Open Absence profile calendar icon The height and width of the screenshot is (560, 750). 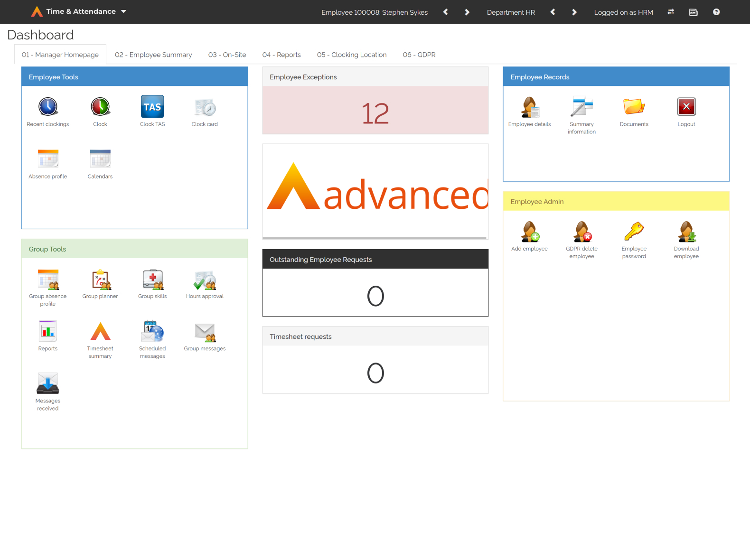coord(48,159)
